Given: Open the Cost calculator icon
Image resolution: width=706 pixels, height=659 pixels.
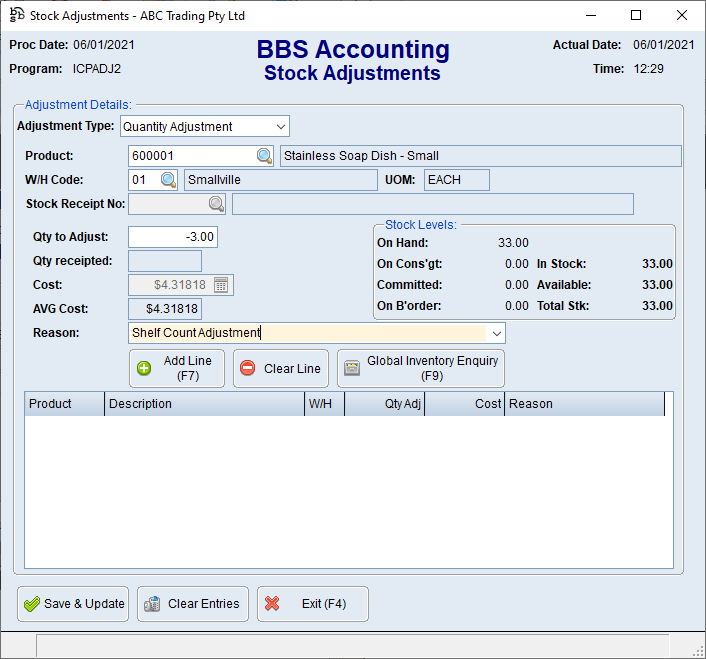Looking at the screenshot, I should pos(221,285).
